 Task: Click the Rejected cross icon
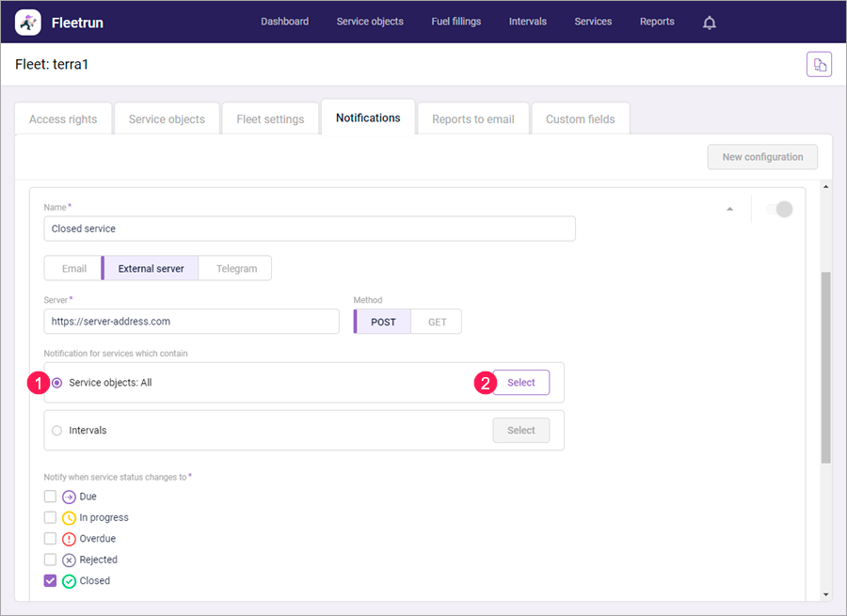69,559
